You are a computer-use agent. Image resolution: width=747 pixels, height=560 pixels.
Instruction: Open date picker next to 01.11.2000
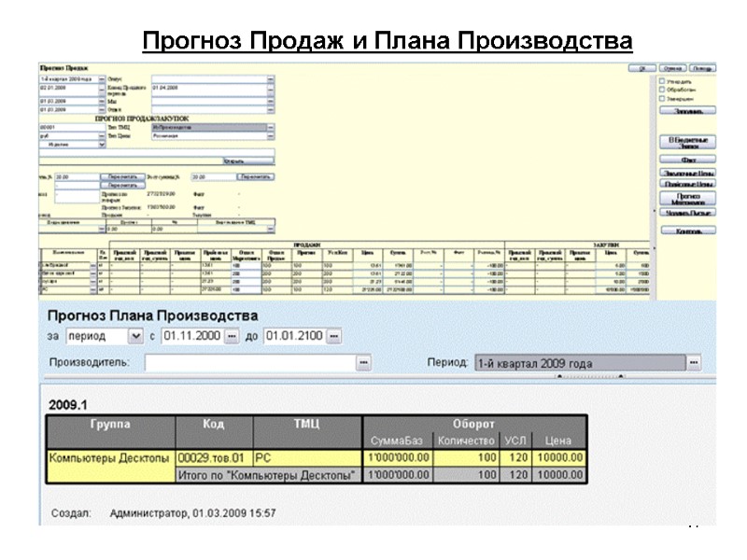232,336
